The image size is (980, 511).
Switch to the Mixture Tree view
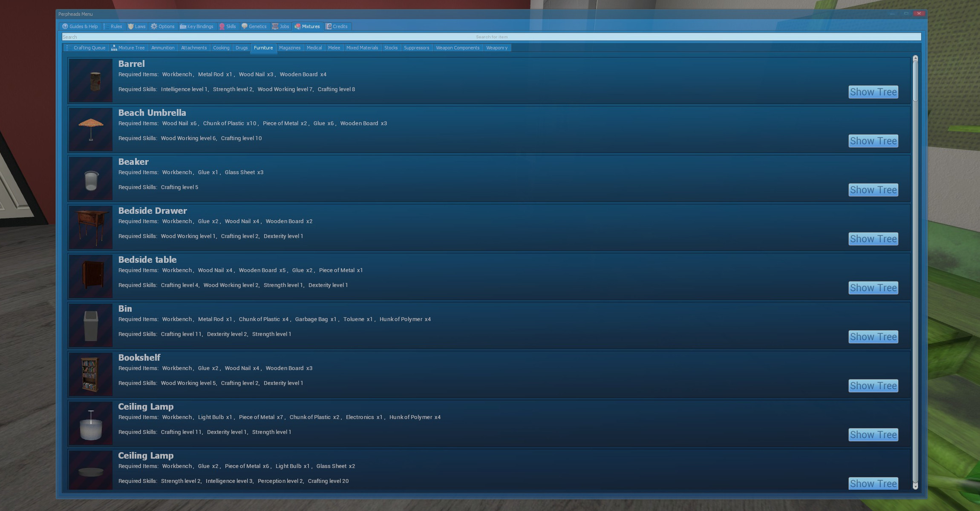pyautogui.click(x=128, y=48)
